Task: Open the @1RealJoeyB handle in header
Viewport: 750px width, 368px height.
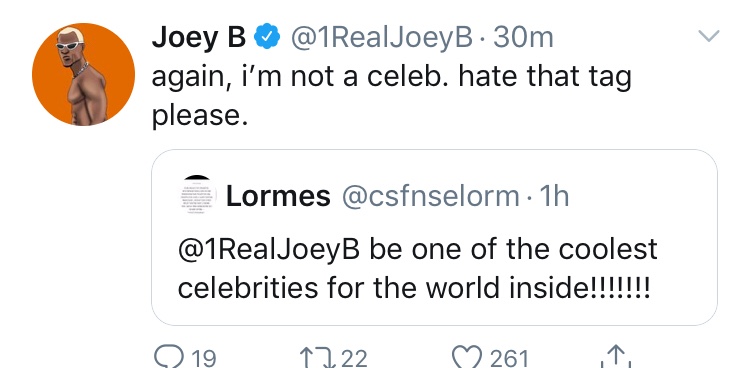Action: click(x=382, y=38)
